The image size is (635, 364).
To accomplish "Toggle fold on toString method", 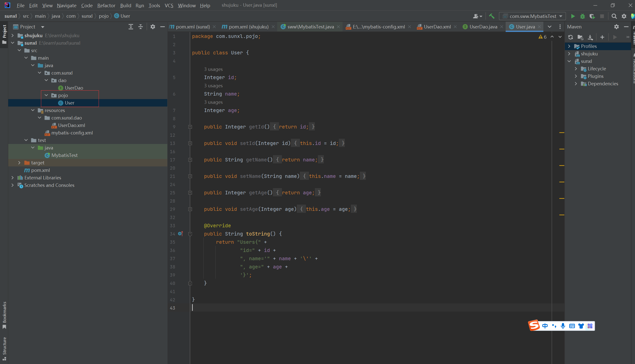I will coord(190,234).
